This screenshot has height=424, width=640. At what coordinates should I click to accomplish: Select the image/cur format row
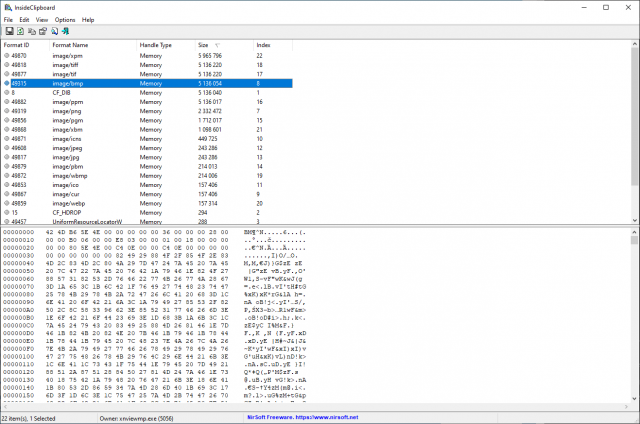(x=147, y=194)
